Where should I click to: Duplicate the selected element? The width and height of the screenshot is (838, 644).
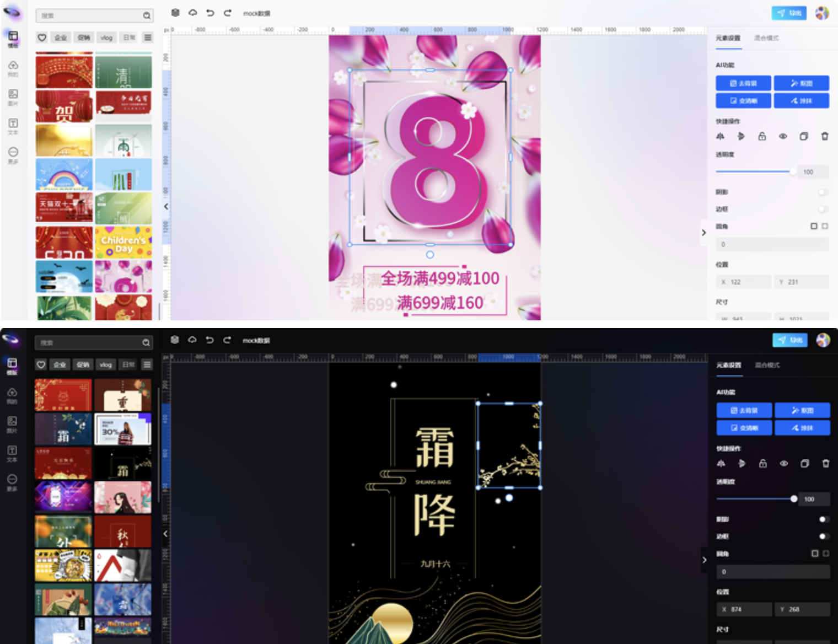[804, 136]
